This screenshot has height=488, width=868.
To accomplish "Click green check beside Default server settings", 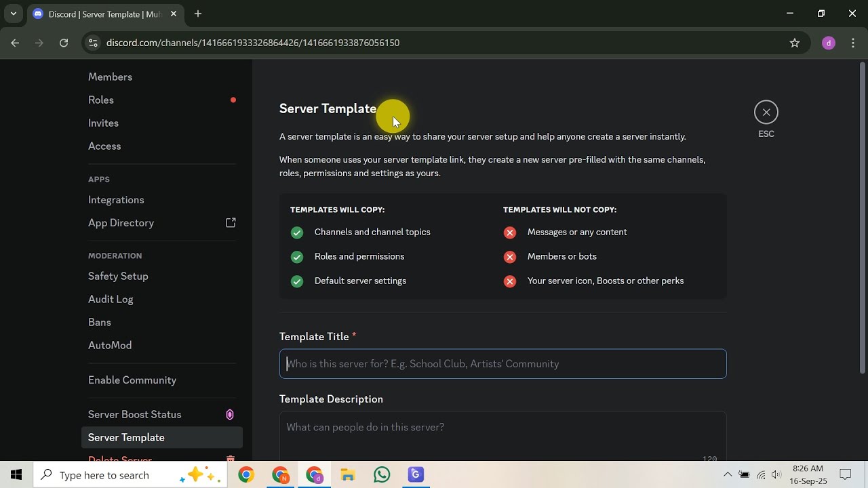I will tap(297, 281).
